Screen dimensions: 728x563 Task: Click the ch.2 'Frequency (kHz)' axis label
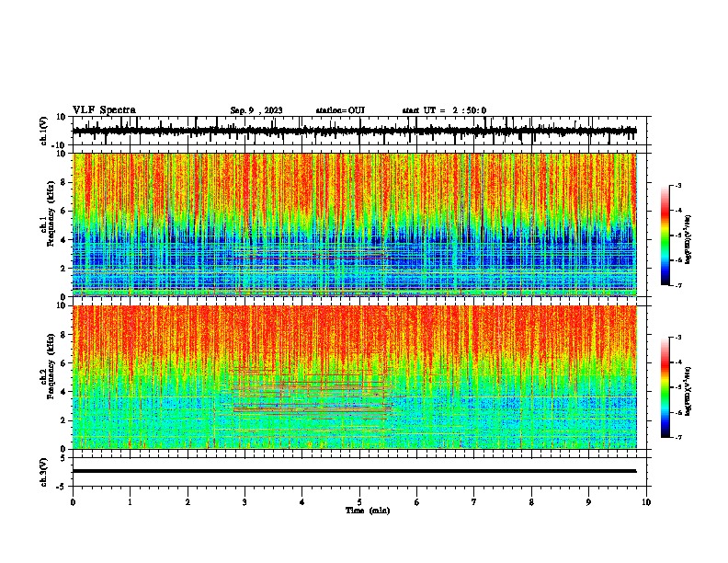pyautogui.click(x=51, y=366)
